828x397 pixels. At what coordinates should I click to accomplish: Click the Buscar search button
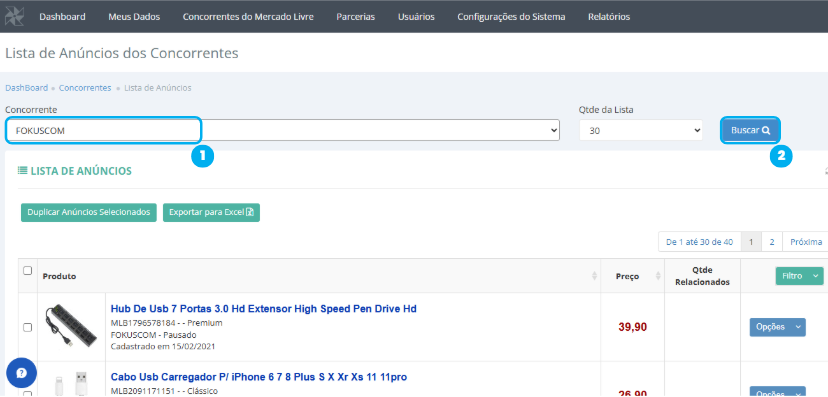coord(750,130)
